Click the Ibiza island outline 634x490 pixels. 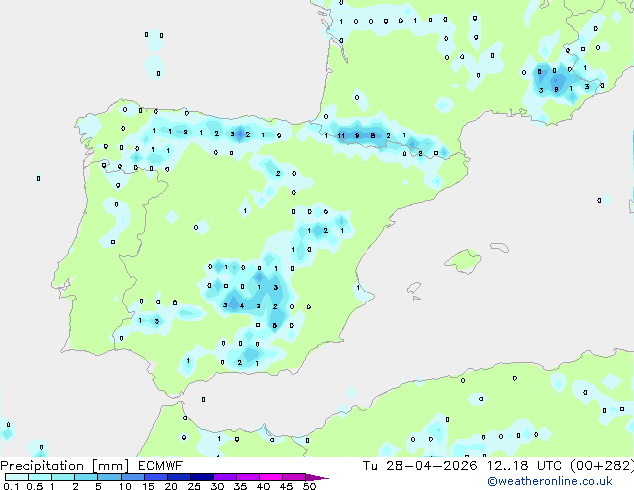click(x=414, y=288)
